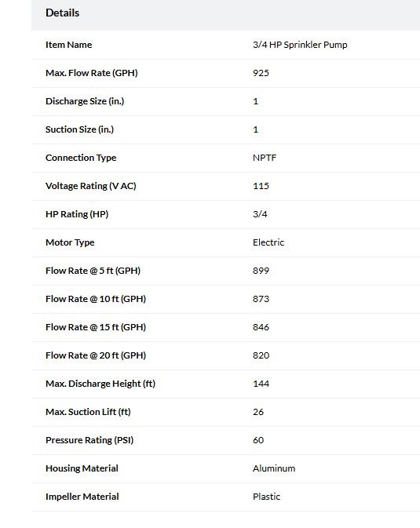
Task: Select the Item Name label
Action: pyautogui.click(x=69, y=45)
